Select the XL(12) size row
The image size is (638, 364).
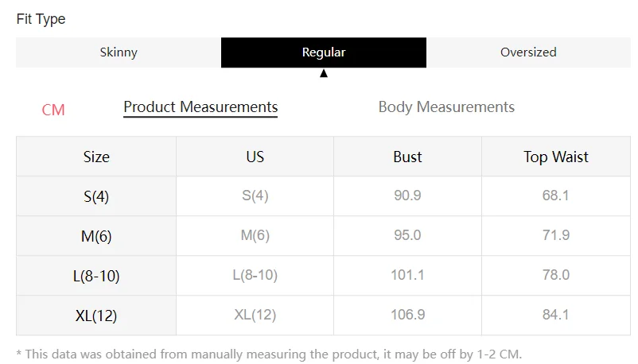click(96, 316)
